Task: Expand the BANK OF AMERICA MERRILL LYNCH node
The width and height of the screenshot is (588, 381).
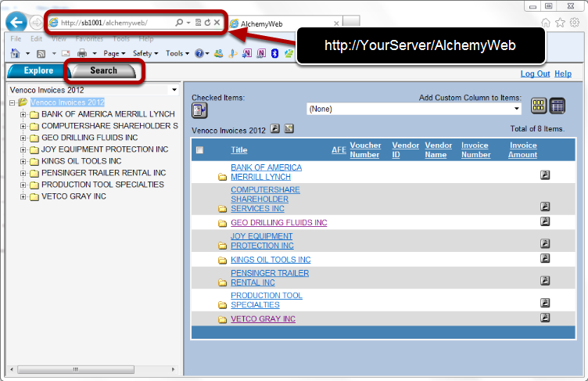Action: 23,114
